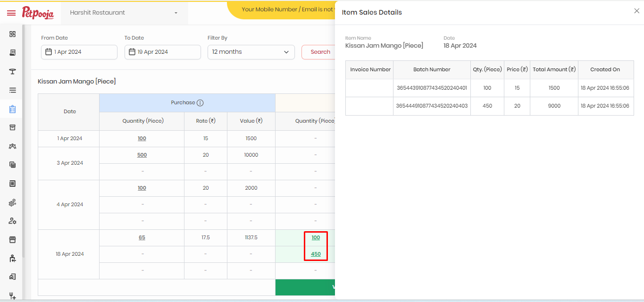The image size is (644, 302).
Task: Open the dashboard grid icon in sidebar
Action: point(13,34)
